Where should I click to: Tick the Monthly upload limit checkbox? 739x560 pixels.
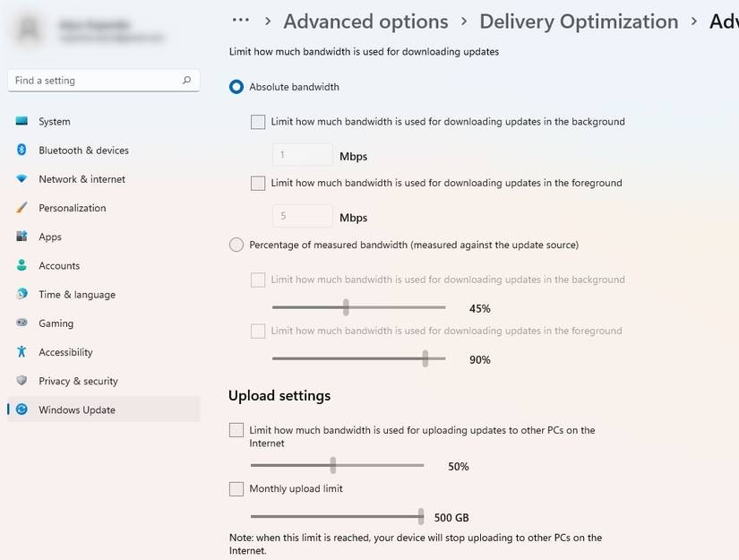[x=236, y=489]
